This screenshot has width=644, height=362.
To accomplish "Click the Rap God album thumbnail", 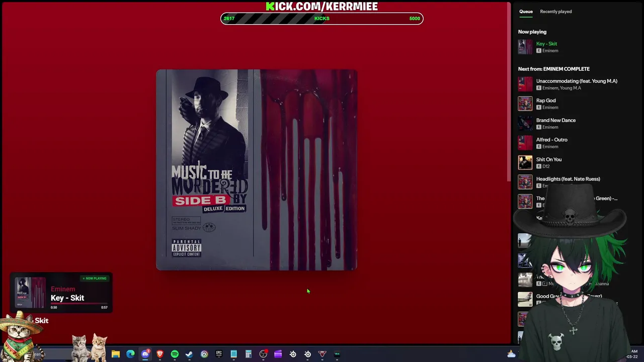I will tap(525, 104).
